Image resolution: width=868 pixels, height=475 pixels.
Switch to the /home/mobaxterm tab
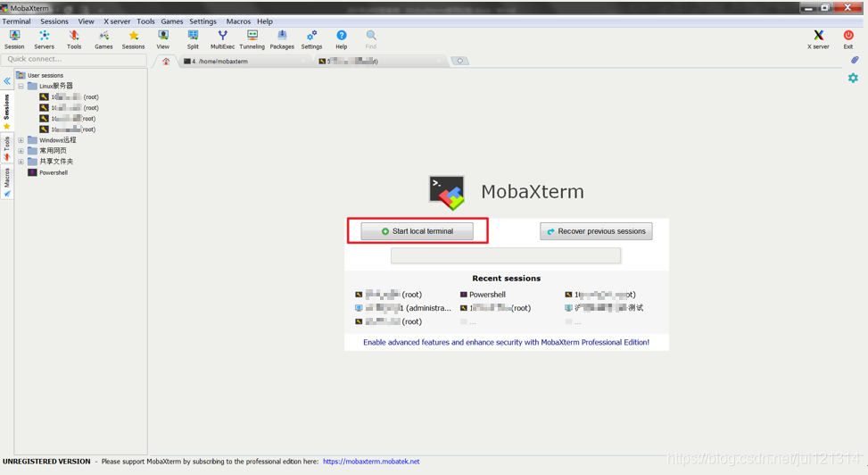coord(245,61)
